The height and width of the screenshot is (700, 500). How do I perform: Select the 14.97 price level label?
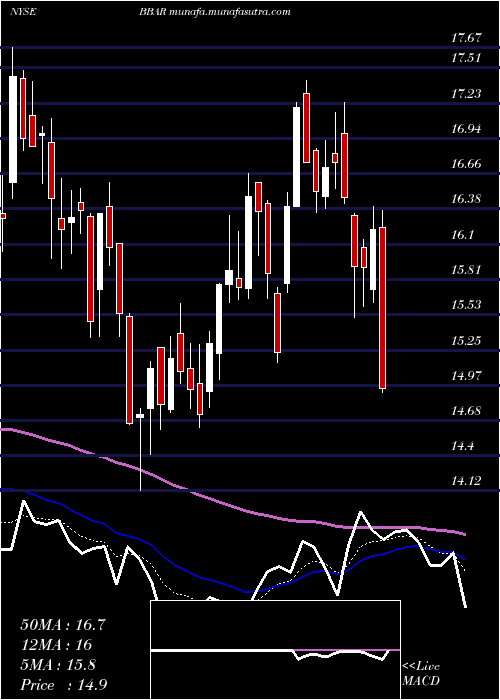point(466,375)
